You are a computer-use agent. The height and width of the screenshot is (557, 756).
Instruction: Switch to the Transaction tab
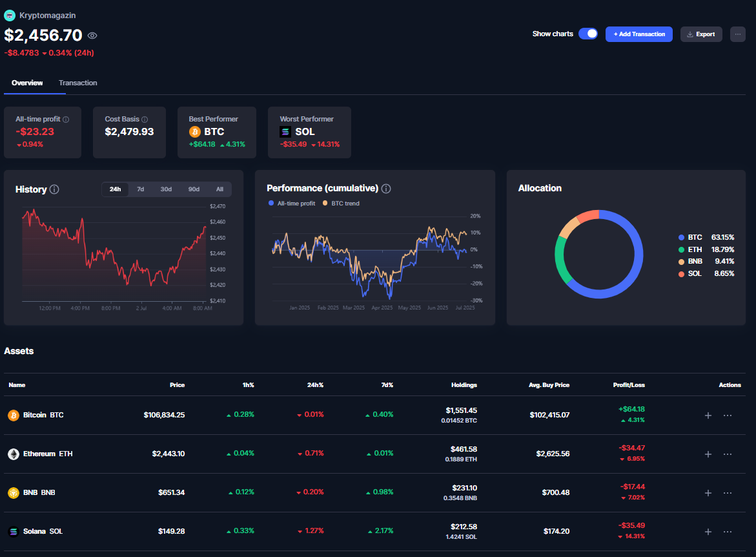pyautogui.click(x=77, y=83)
